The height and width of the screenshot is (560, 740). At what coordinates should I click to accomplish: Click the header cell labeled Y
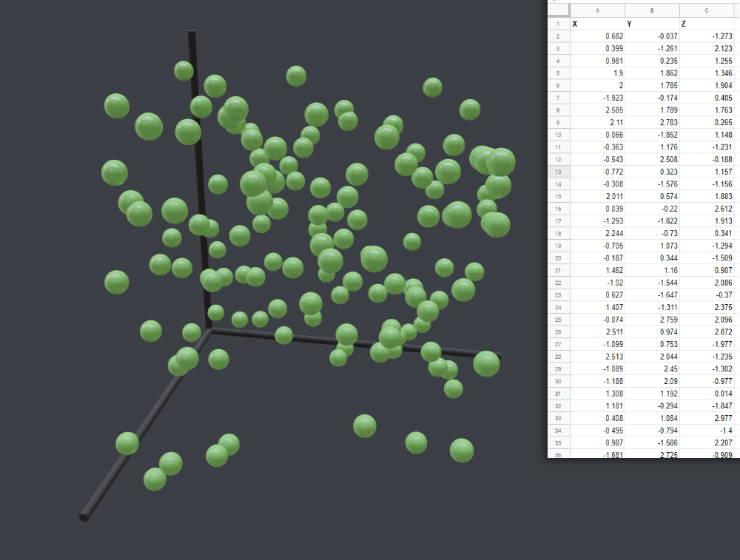coord(652,24)
